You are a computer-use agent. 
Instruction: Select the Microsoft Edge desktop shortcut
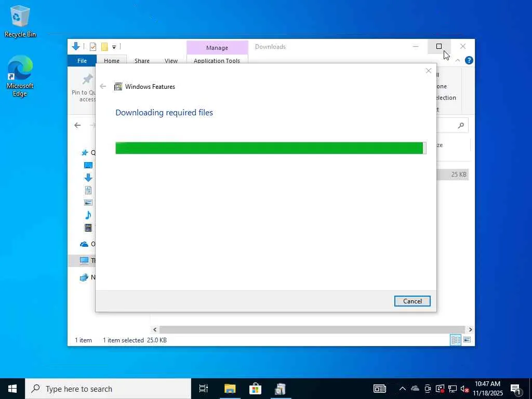(20, 76)
